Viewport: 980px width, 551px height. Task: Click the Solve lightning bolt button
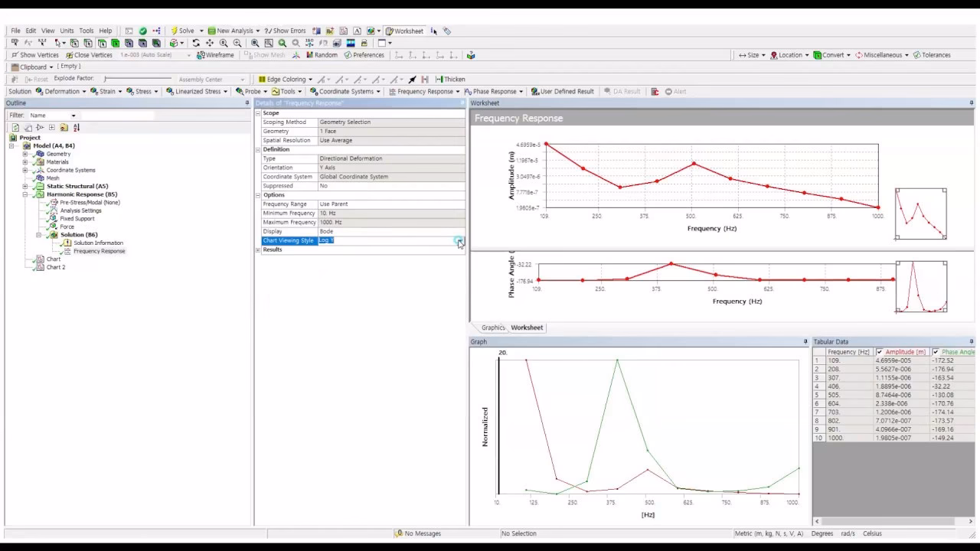point(183,31)
